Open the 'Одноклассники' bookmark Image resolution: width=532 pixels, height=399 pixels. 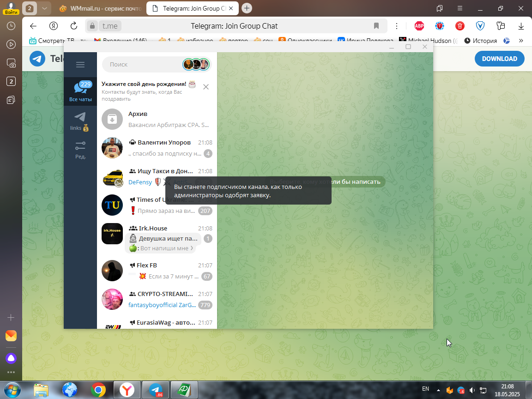tap(305, 41)
